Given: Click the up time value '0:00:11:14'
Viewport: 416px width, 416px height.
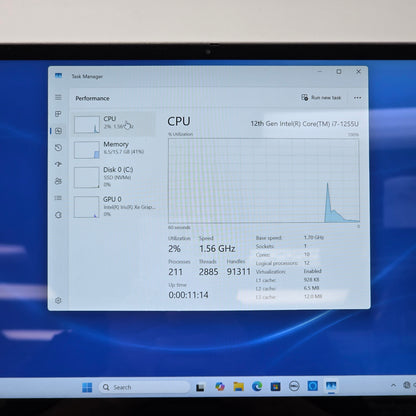Looking at the screenshot, I should tap(188, 295).
